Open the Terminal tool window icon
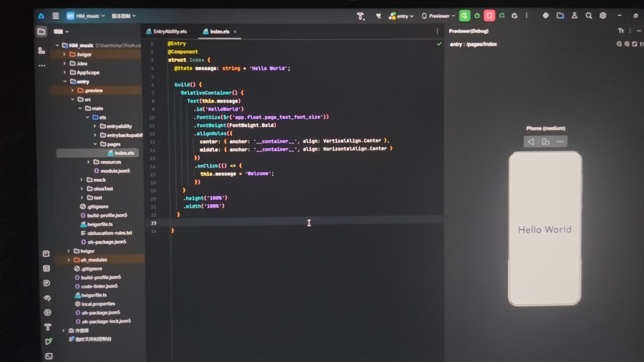Screen dimensions: 644x362 tap(49, 356)
